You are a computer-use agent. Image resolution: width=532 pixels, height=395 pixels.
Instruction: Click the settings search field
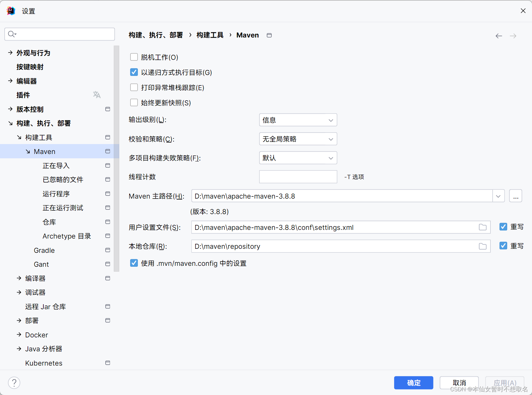tap(60, 34)
